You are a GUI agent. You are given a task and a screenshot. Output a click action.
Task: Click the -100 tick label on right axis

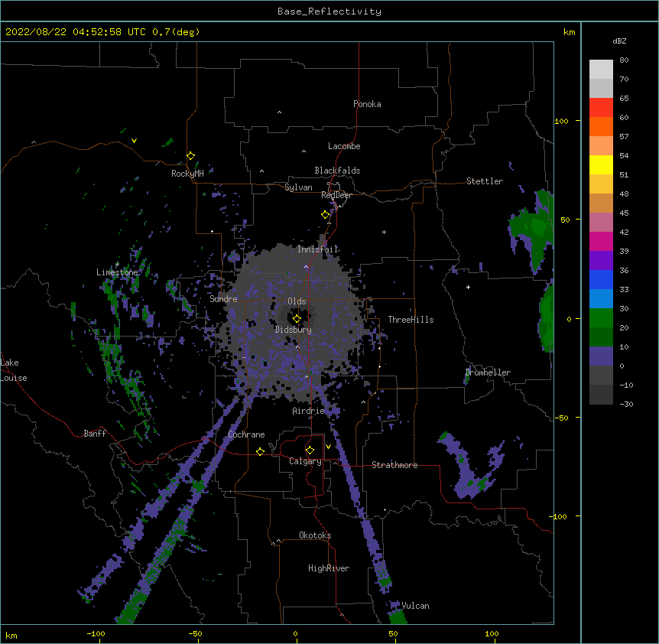(x=559, y=516)
